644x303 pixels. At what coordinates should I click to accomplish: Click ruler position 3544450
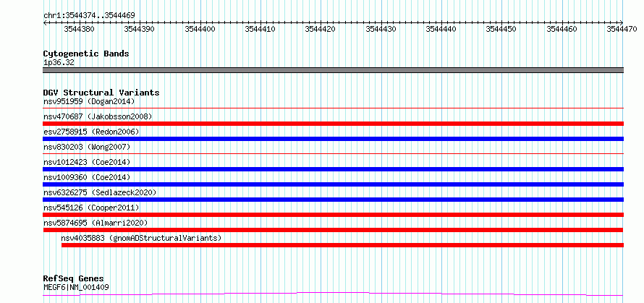pyautogui.click(x=502, y=29)
